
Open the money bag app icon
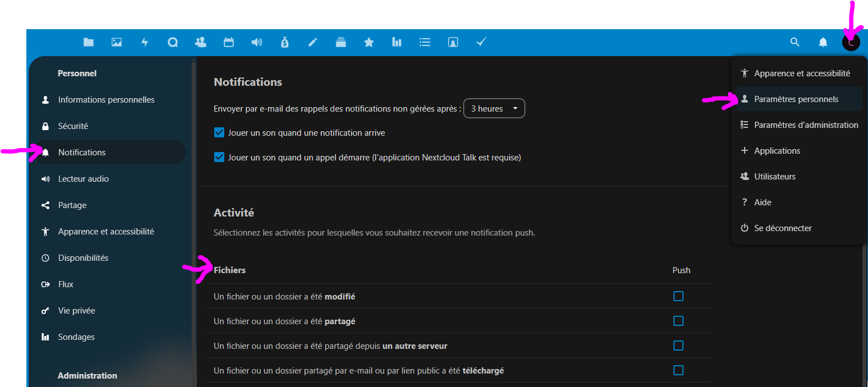[285, 42]
